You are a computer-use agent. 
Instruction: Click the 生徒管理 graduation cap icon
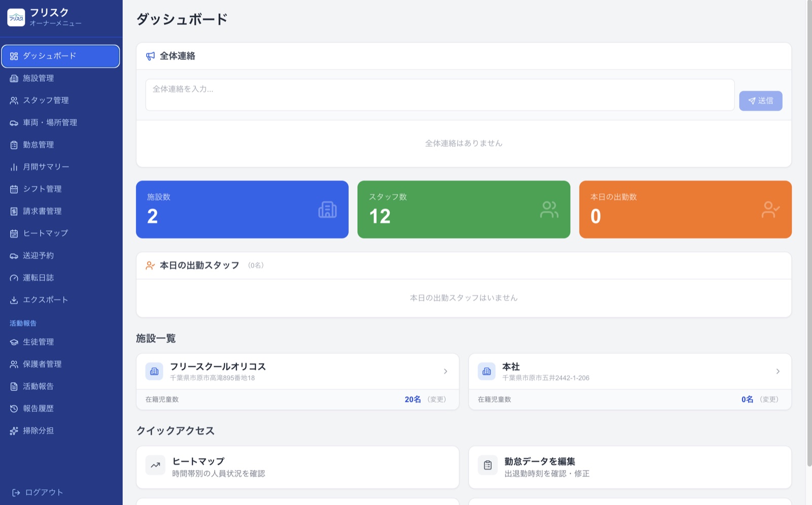pos(14,342)
